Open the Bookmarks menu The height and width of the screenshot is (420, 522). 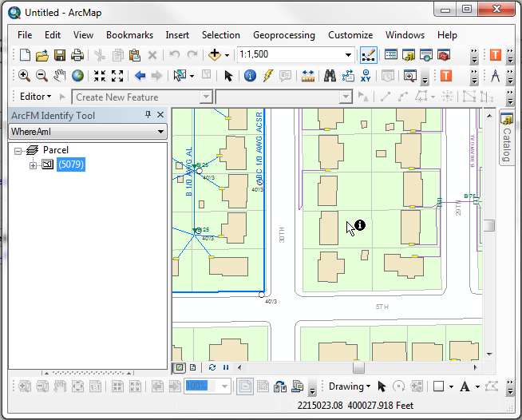pyautogui.click(x=129, y=35)
